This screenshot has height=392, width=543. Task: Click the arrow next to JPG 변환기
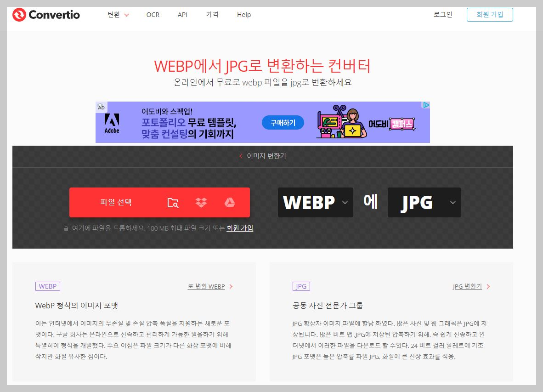(x=488, y=286)
